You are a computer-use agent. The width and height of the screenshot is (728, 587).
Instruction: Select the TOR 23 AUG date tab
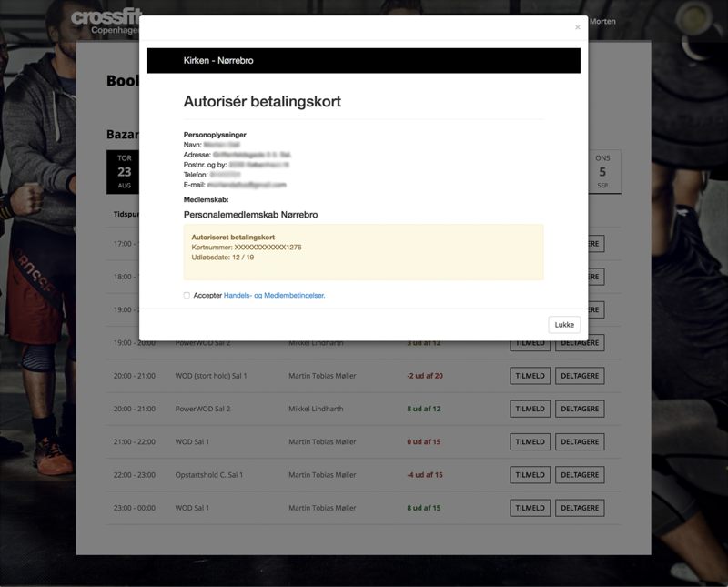point(124,172)
